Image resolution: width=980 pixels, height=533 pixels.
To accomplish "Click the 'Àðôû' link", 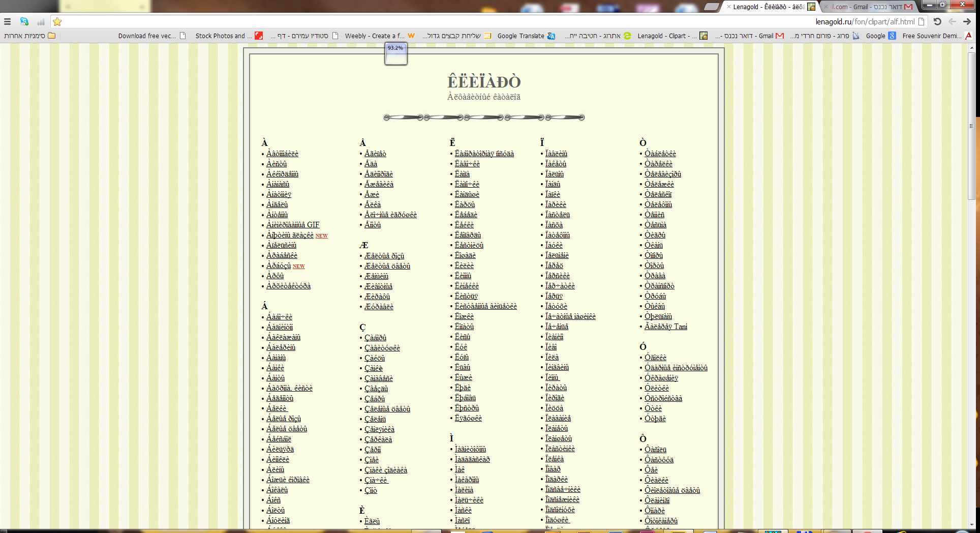I will click(x=275, y=276).
